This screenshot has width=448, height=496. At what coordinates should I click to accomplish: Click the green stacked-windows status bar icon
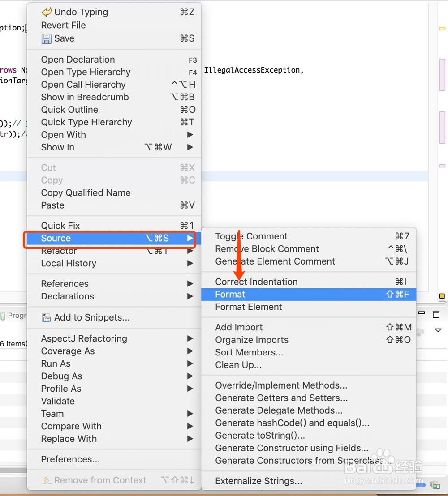pyautogui.click(x=434, y=485)
